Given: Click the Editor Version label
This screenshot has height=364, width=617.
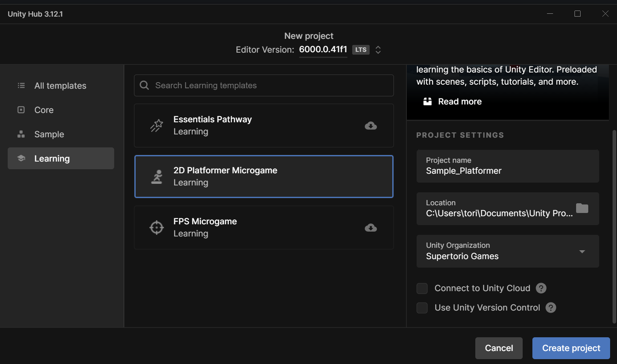Looking at the screenshot, I should [x=265, y=50].
